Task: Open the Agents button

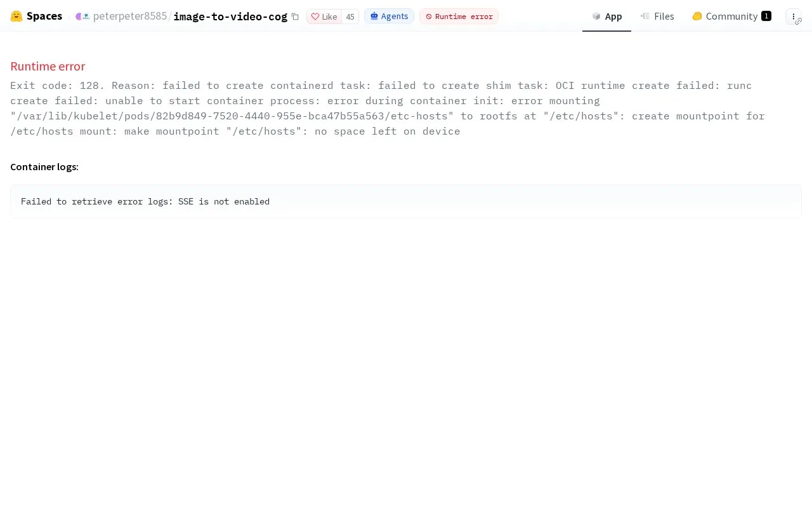Action: 389,16
